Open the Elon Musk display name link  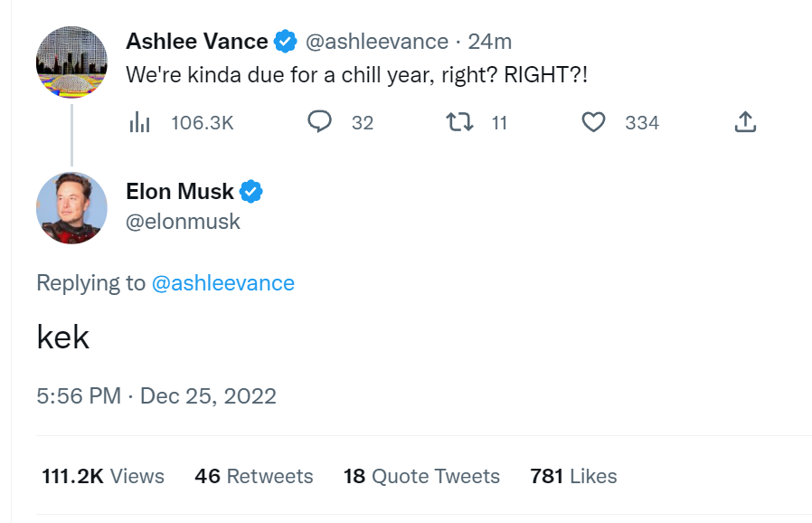180,192
